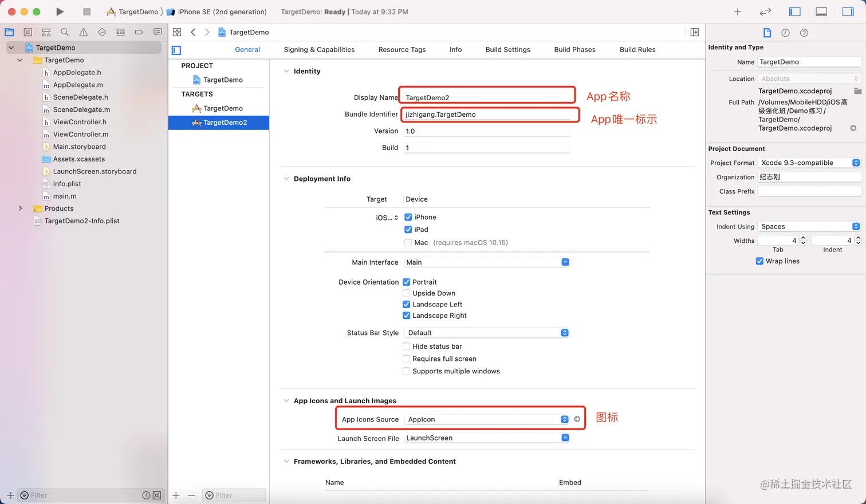Click the Stop button in toolbar
This screenshot has width=866, height=504.
point(86,11)
